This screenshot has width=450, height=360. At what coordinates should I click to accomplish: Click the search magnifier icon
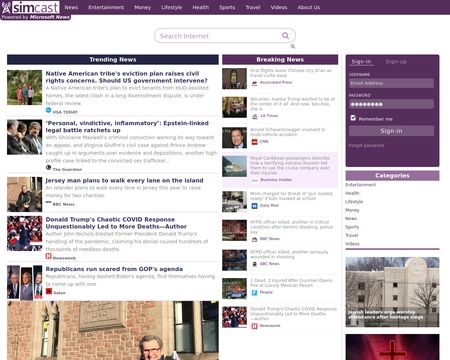[x=285, y=36]
